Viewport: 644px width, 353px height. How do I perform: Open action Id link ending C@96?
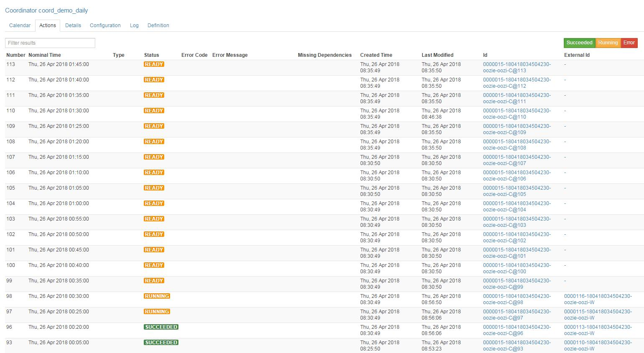pyautogui.click(x=517, y=330)
